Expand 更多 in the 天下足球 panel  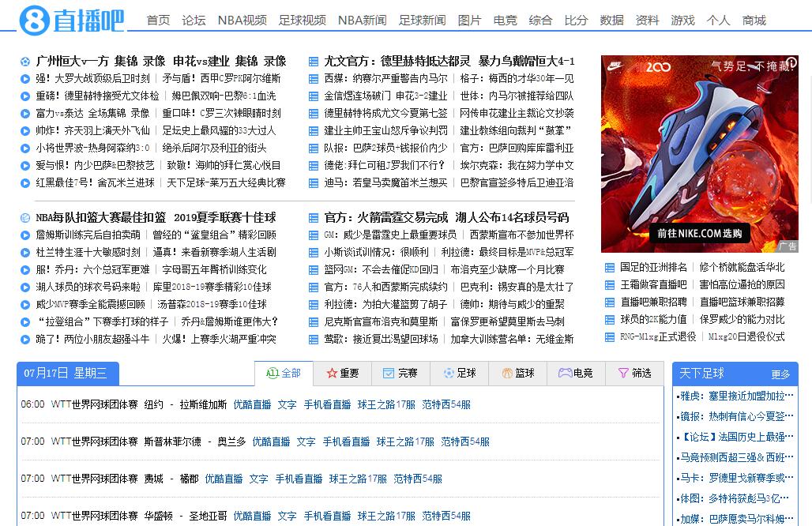(780, 374)
